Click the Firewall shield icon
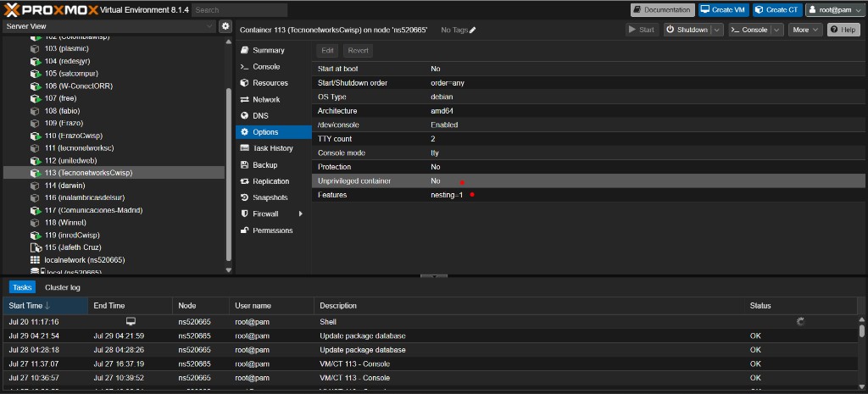The width and height of the screenshot is (868, 394). (x=244, y=214)
